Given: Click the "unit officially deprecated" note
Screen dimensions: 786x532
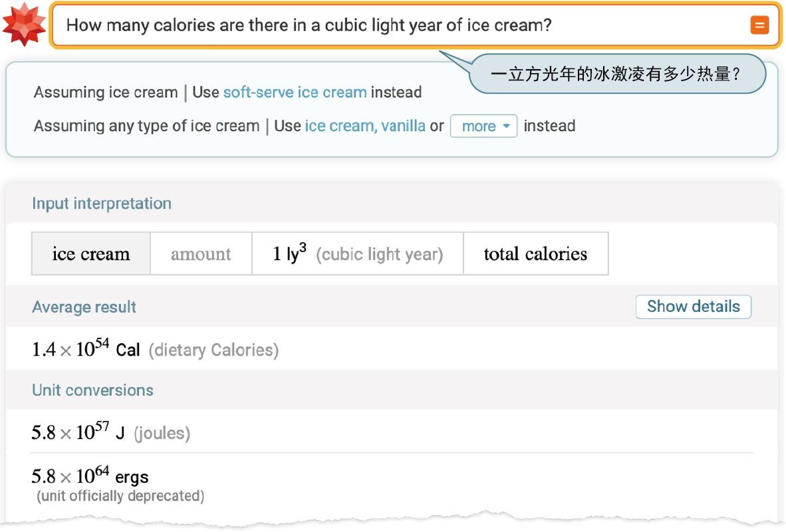Looking at the screenshot, I should click(x=120, y=496).
